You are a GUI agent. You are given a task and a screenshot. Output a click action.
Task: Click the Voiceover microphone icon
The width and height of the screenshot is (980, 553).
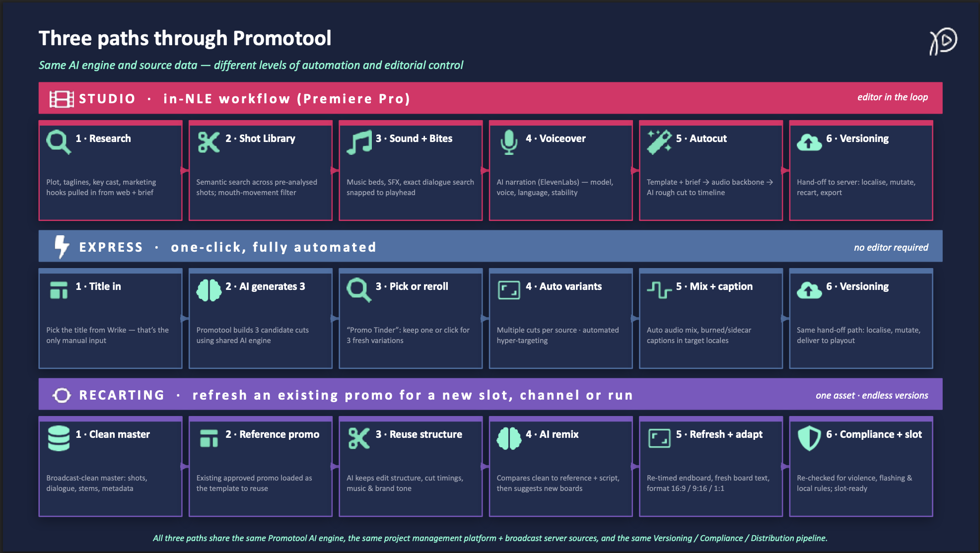point(509,142)
